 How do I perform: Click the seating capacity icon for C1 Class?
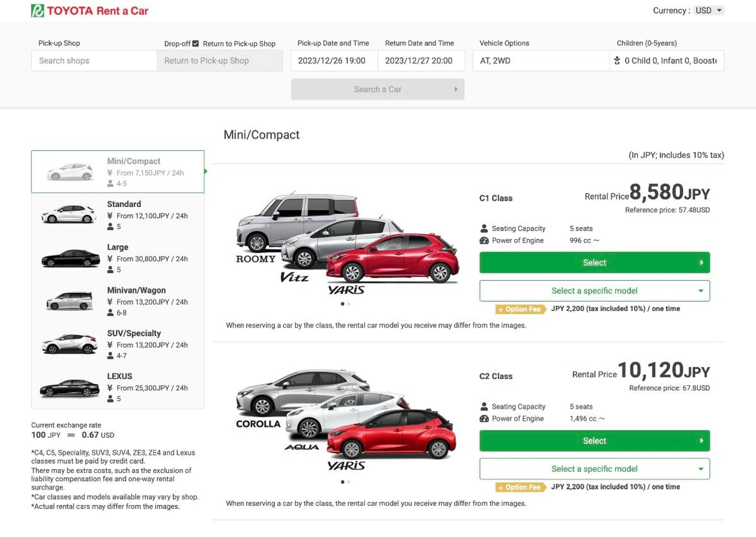point(484,228)
